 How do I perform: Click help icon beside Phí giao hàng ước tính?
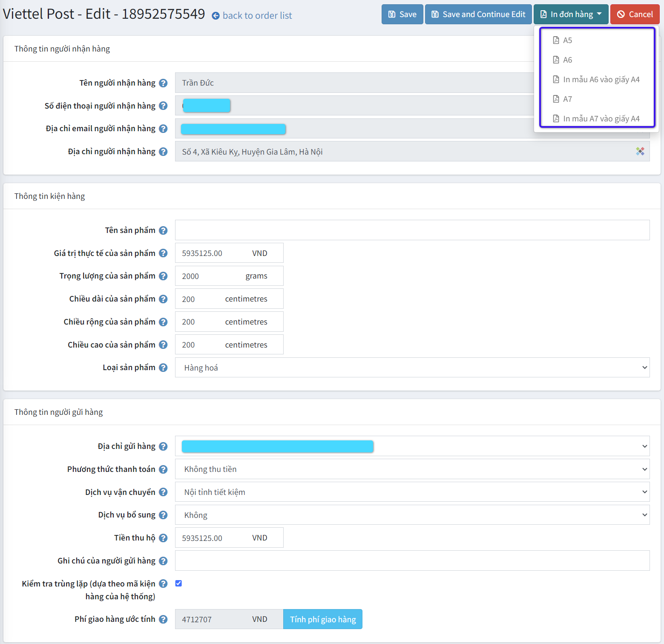tap(163, 619)
